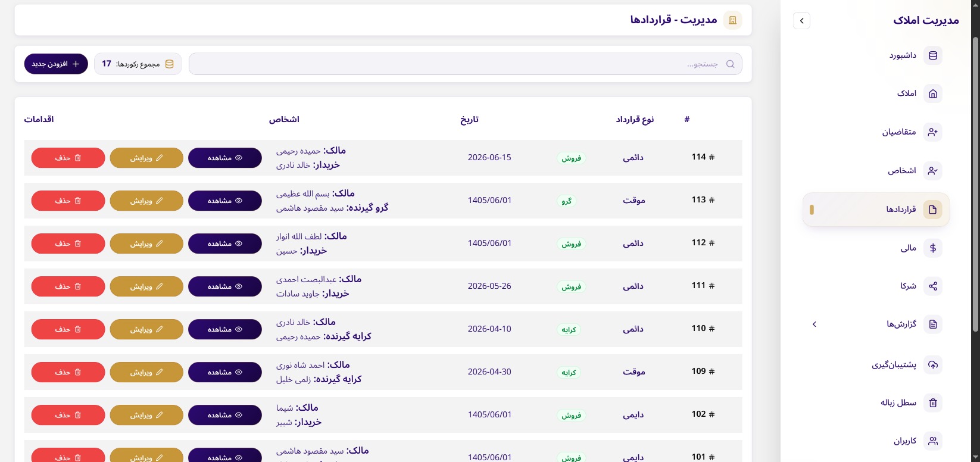Click the گرو tag in row #113

567,201
